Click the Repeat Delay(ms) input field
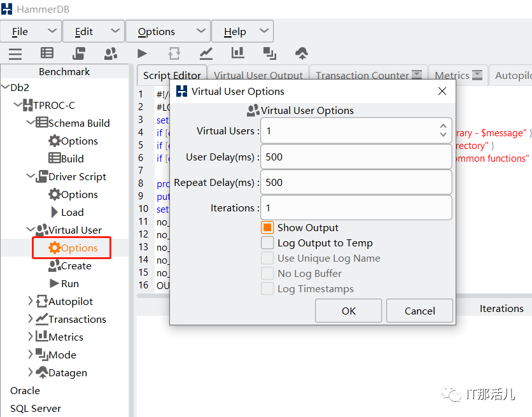 point(356,182)
